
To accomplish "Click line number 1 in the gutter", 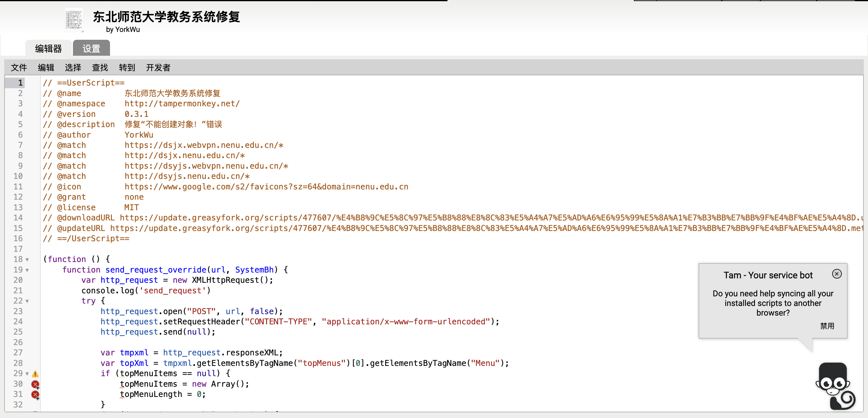I will [x=20, y=83].
